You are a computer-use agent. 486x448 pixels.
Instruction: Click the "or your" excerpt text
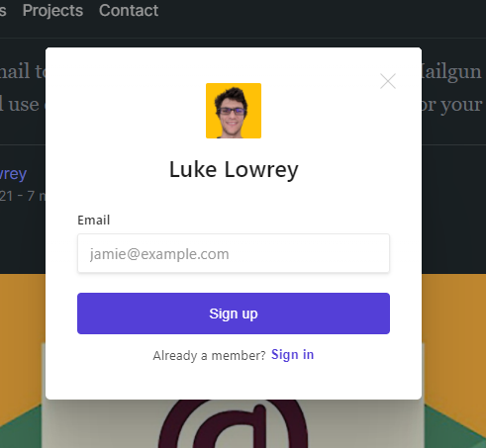[x=451, y=105]
